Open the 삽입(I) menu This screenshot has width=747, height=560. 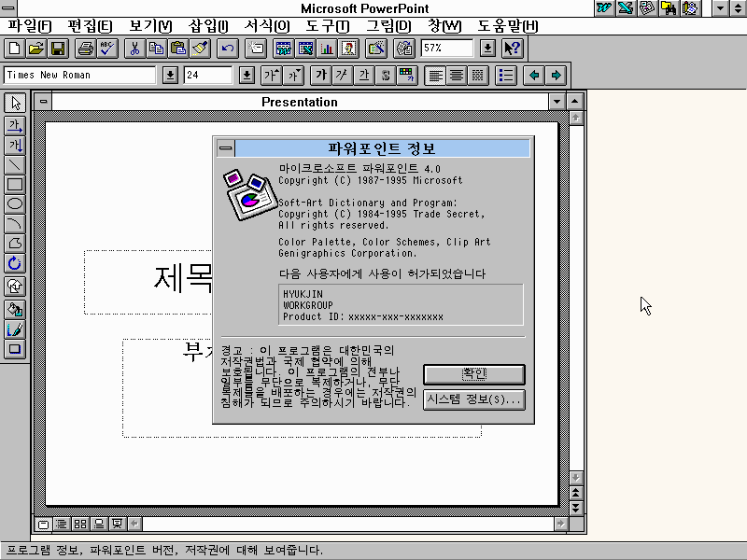(x=208, y=26)
